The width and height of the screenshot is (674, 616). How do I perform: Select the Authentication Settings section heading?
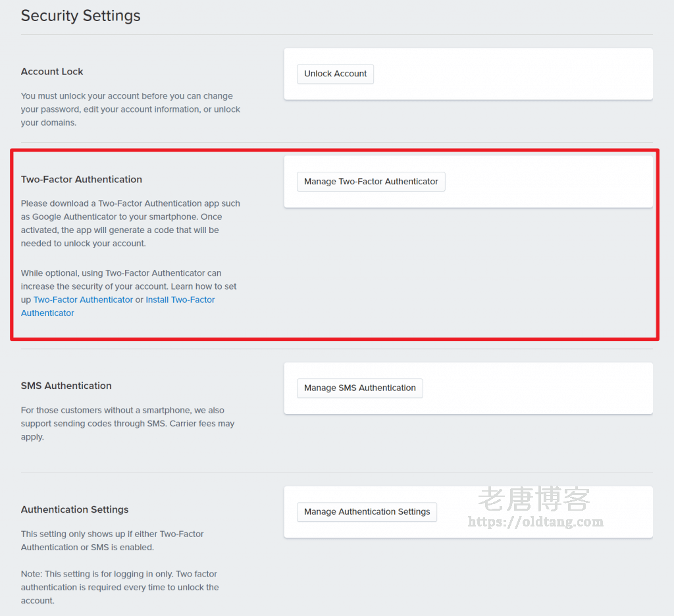[x=74, y=509]
